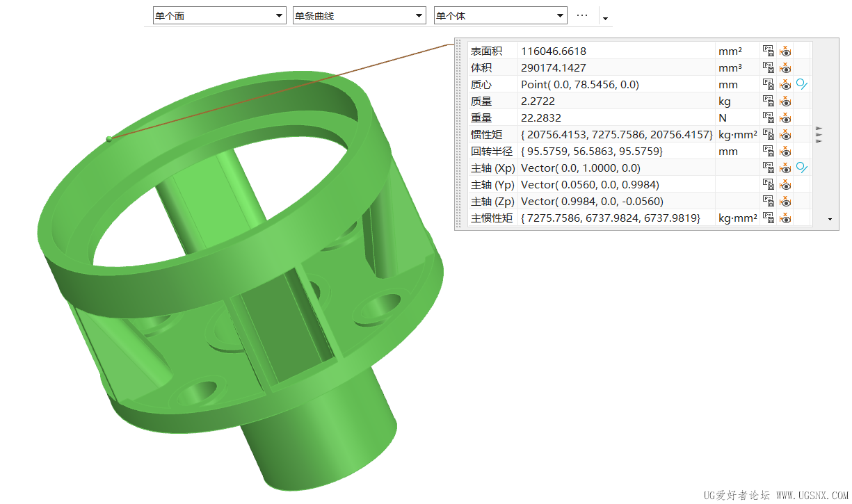Screen dimensions: 852x504
Task: Create an expression from the 表面积 value
Action: coord(769,51)
